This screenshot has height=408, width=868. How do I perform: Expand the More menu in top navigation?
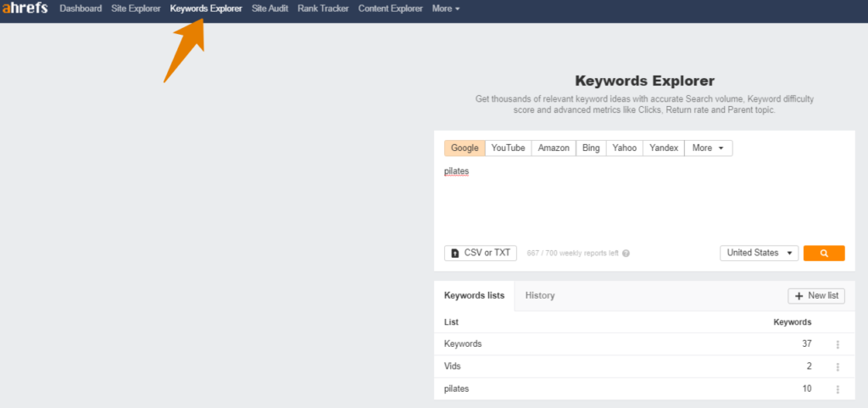(446, 8)
